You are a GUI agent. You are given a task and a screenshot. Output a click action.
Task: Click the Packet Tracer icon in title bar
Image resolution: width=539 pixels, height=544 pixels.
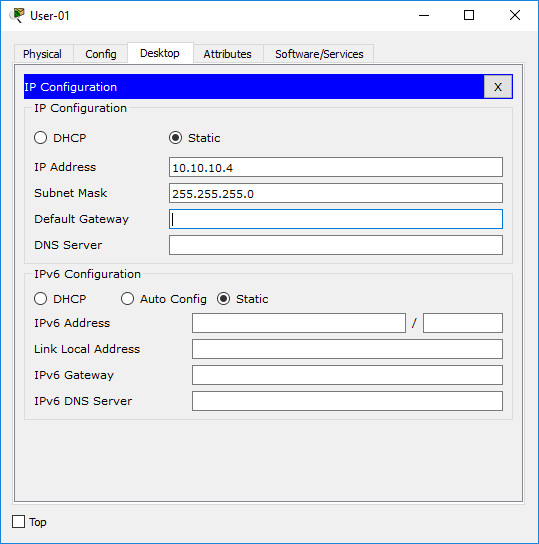pos(17,15)
